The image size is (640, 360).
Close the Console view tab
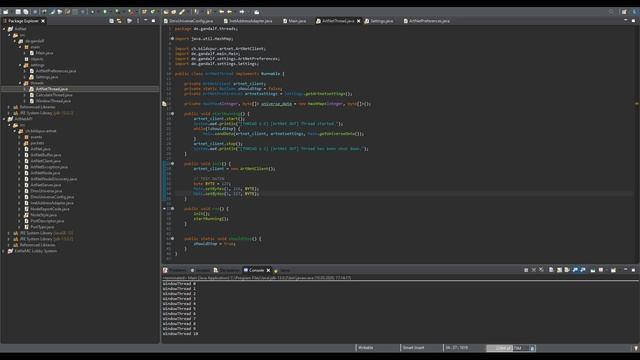(268, 270)
